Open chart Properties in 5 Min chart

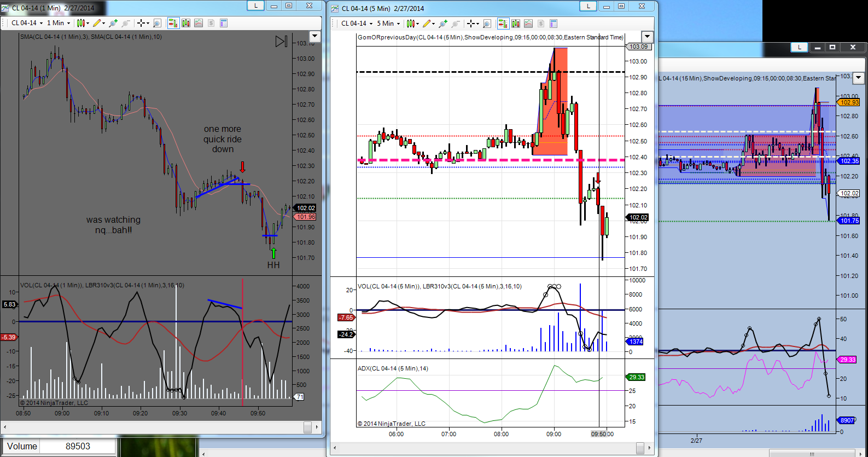click(554, 24)
